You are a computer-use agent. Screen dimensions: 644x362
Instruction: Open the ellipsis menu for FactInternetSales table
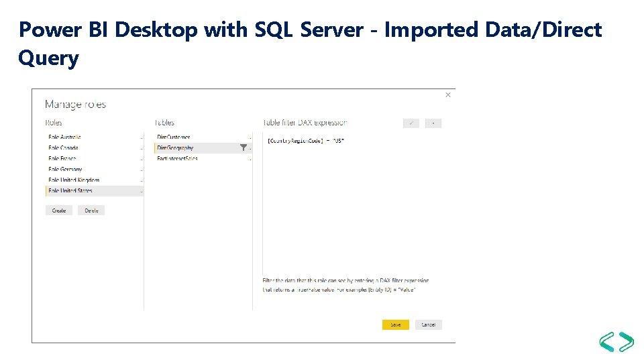point(250,160)
